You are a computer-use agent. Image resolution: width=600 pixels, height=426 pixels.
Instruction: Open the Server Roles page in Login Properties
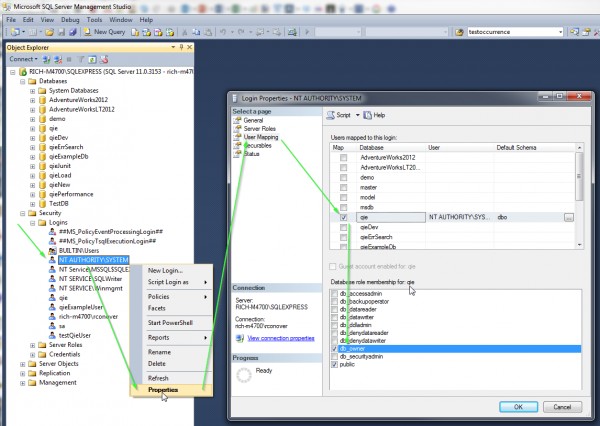[x=259, y=129]
